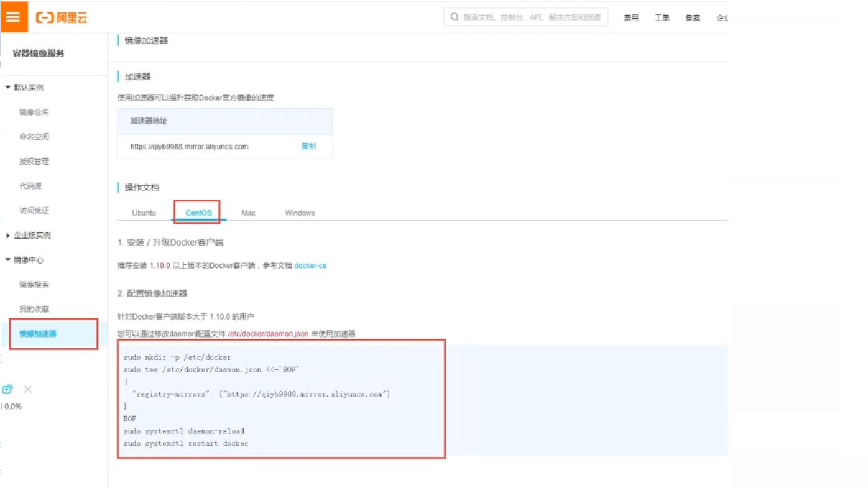Expand the 企业版实例 sidebar group
868x488 pixels.
[29, 236]
